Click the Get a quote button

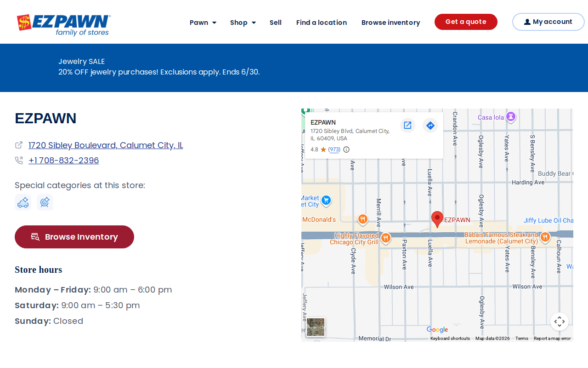click(466, 22)
